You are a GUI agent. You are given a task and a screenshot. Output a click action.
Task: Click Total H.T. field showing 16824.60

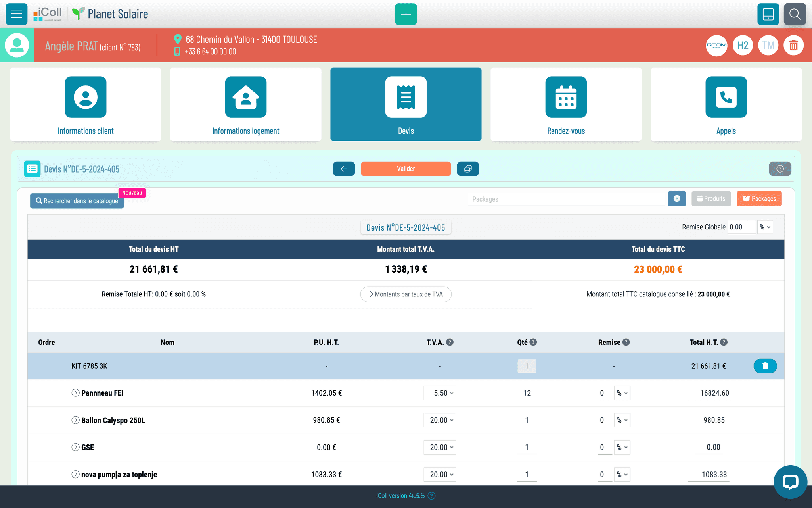(x=709, y=393)
